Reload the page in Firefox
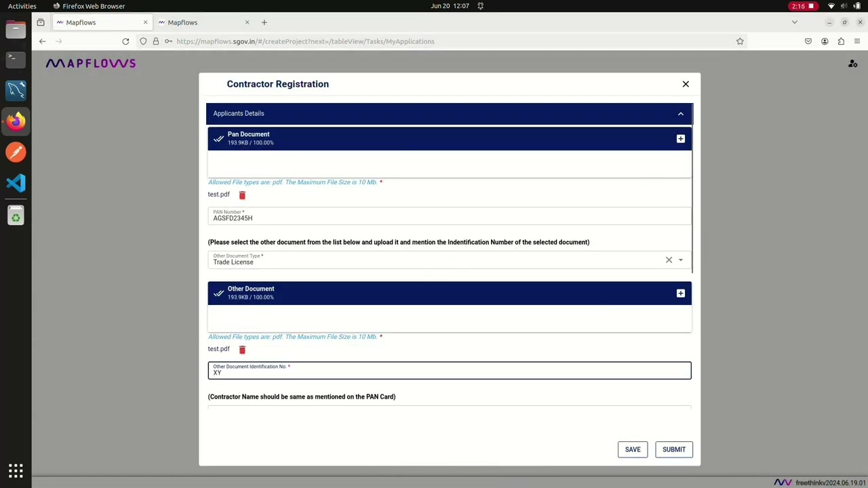The height and width of the screenshot is (488, 868). coord(125,41)
